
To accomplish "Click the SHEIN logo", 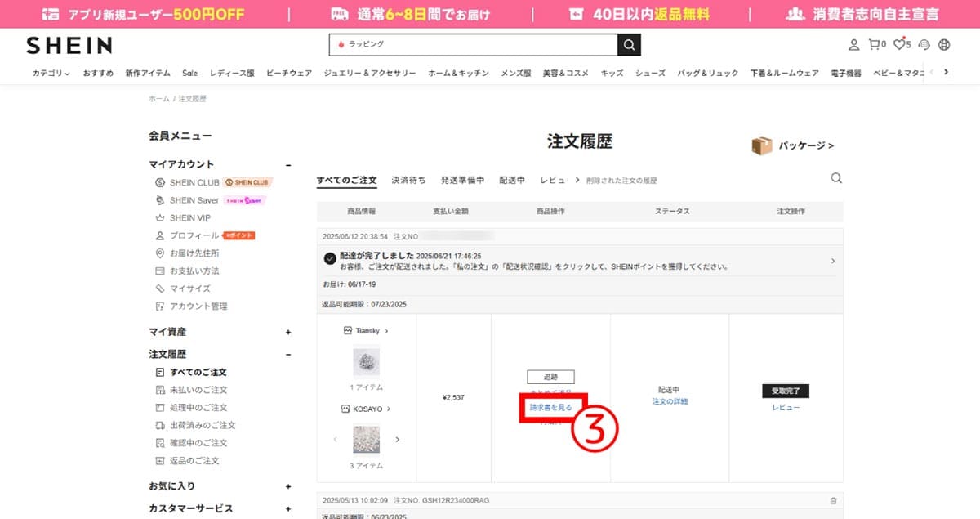I will pos(69,45).
